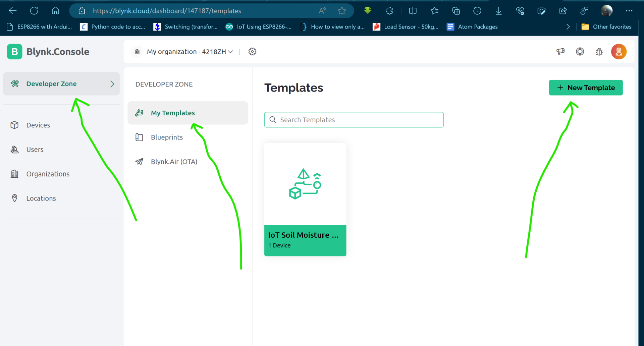Image resolution: width=644 pixels, height=346 pixels.
Task: Click the Search Templates field
Action: [x=354, y=120]
